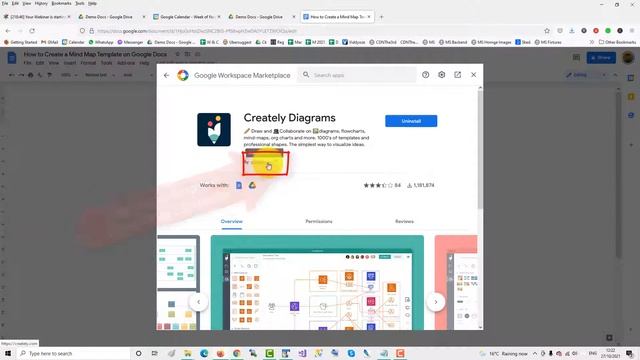Click the browser address bar

point(310,31)
